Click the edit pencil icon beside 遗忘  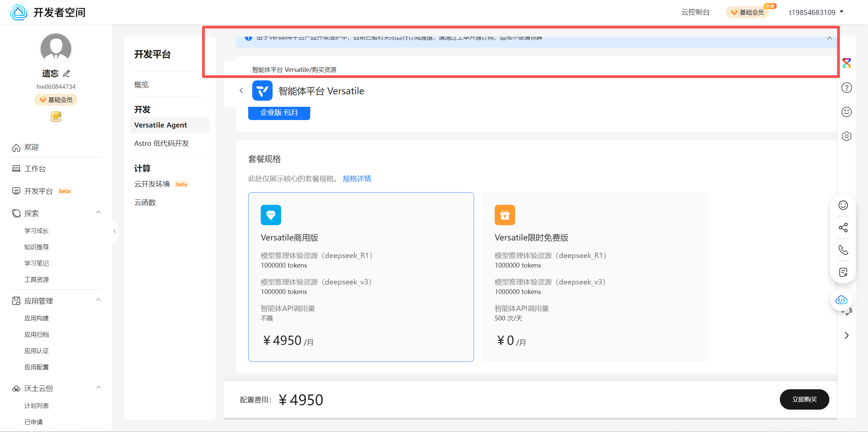(66, 73)
